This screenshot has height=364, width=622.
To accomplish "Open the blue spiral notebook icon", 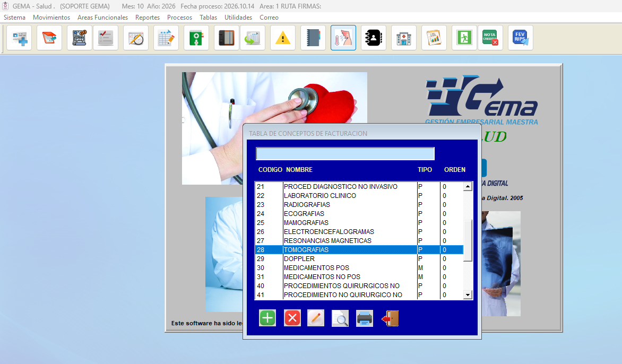I will pyautogui.click(x=313, y=38).
